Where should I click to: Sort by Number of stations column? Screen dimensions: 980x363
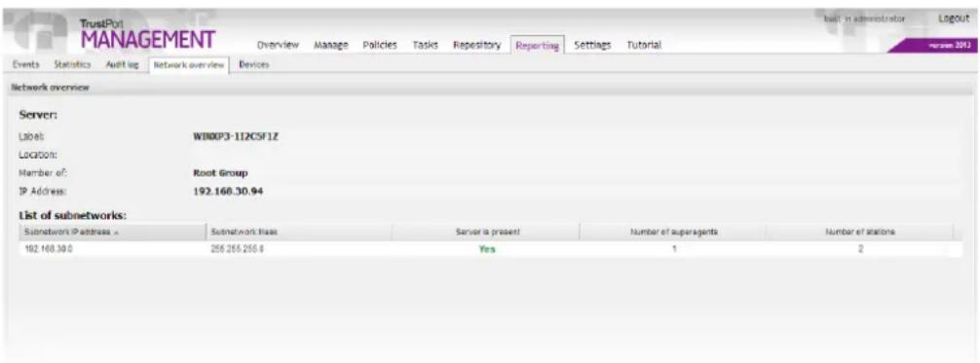[x=860, y=232]
